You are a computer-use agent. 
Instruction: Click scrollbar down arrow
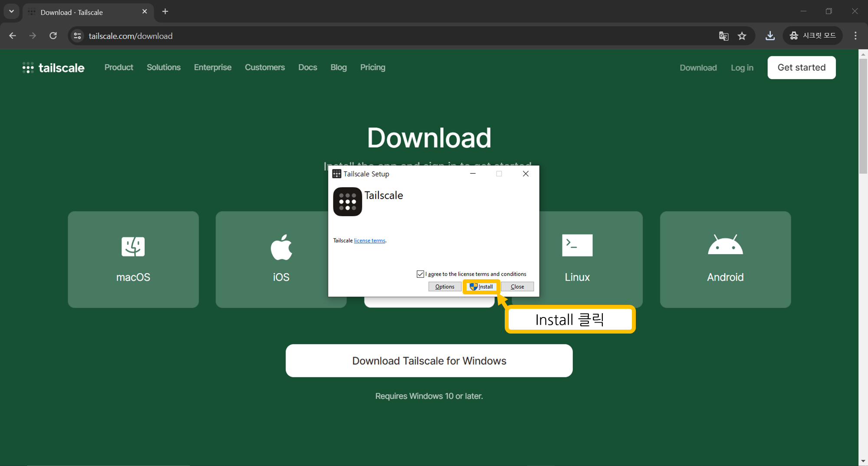pos(863,461)
